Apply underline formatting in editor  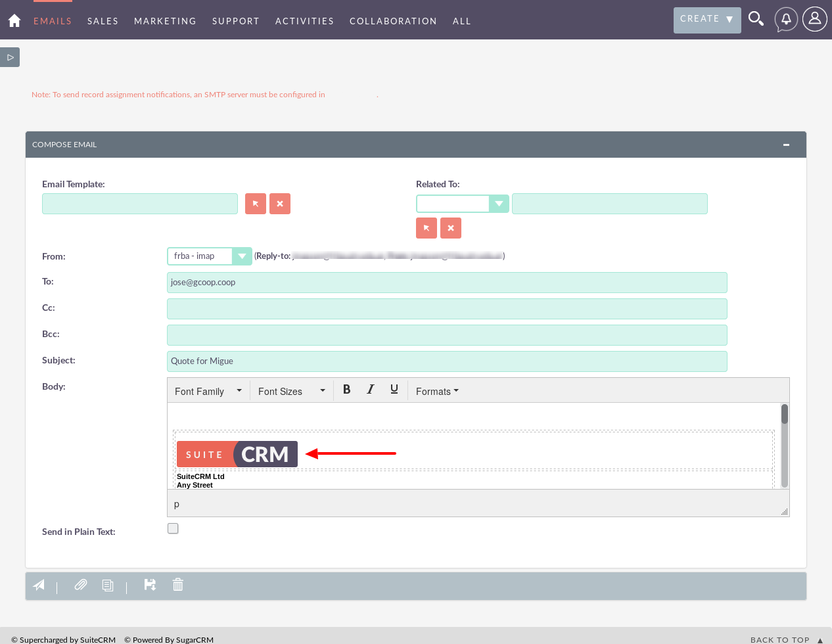(394, 390)
